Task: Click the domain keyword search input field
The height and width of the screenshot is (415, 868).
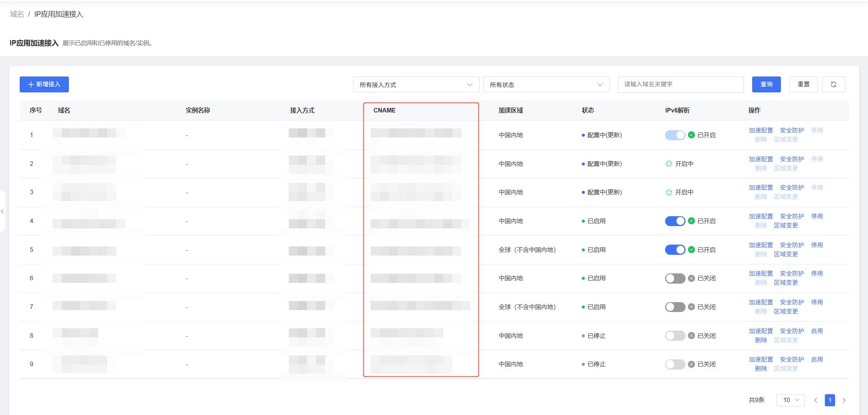Action: pyautogui.click(x=680, y=84)
